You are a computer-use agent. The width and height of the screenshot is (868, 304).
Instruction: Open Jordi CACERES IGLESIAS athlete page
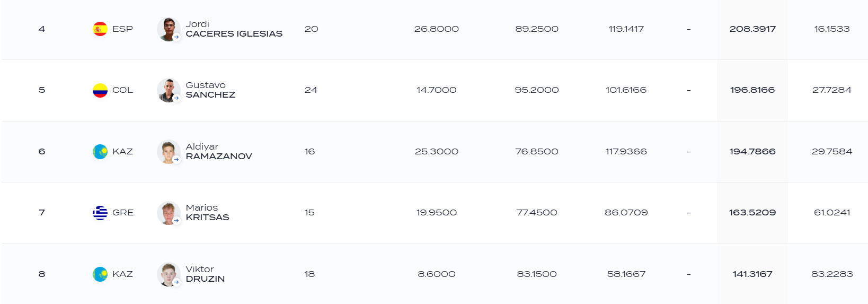(x=234, y=29)
